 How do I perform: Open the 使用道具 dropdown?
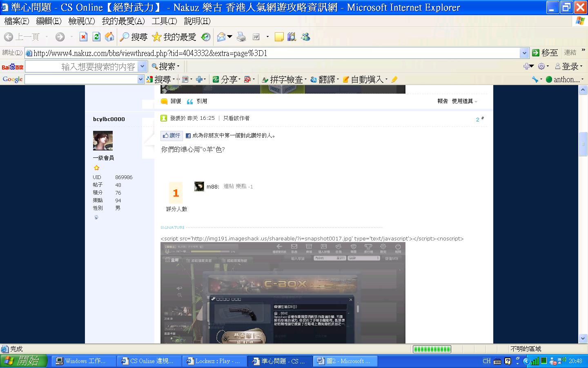pyautogui.click(x=464, y=101)
